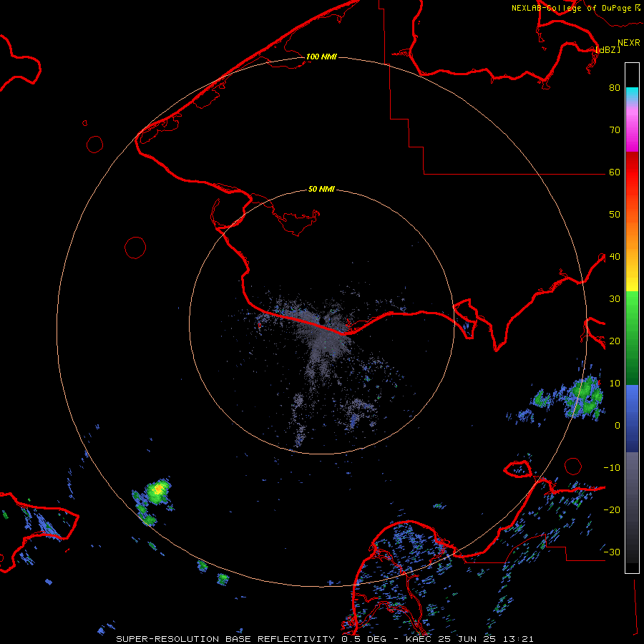This screenshot has width=644, height=644.
Task: Click the 13:21 timestamp in the caption
Action: point(519,639)
